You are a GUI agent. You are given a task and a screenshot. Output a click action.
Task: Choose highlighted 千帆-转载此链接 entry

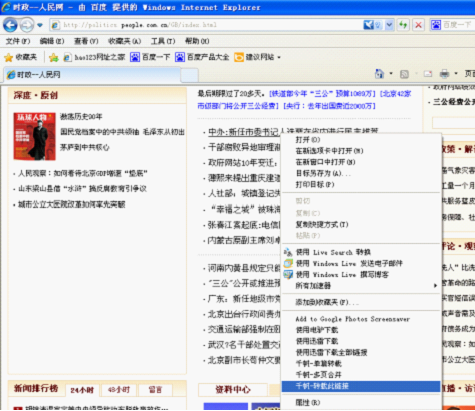click(361, 386)
